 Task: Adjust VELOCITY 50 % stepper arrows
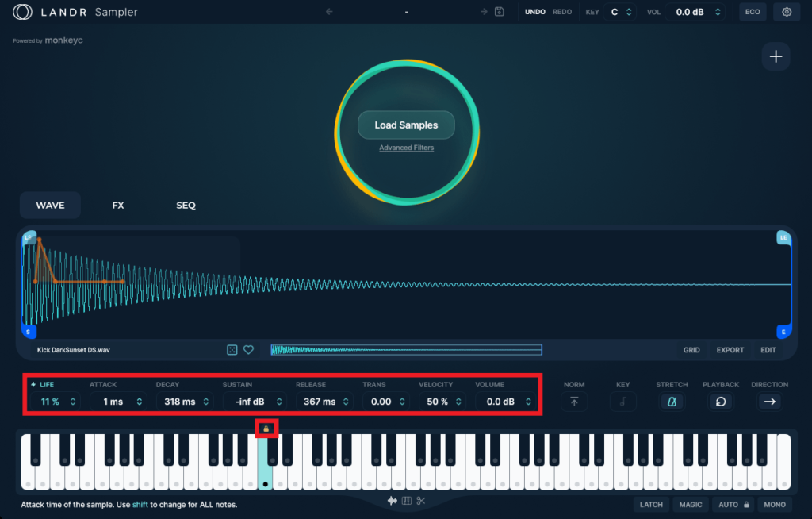coord(458,402)
